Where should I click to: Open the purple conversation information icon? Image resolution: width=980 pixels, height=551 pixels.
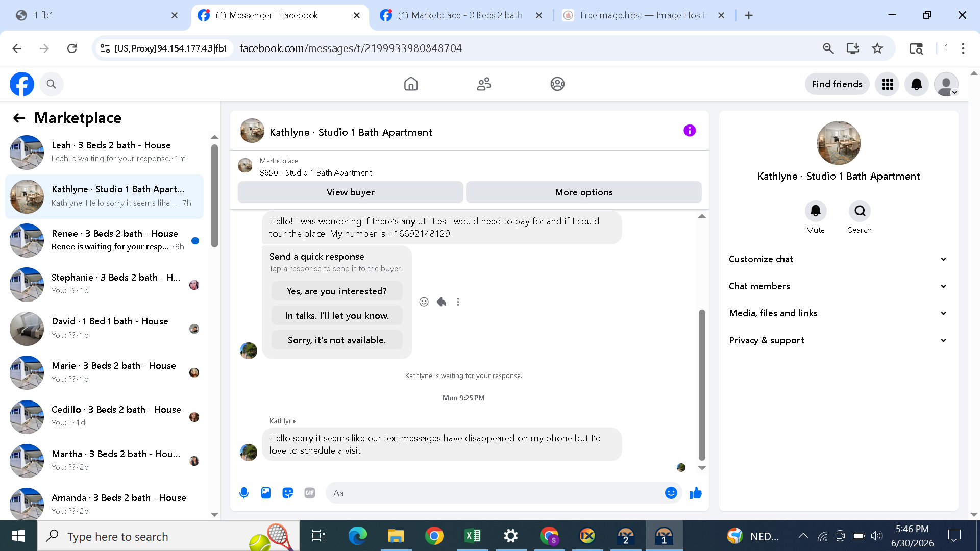(690, 131)
